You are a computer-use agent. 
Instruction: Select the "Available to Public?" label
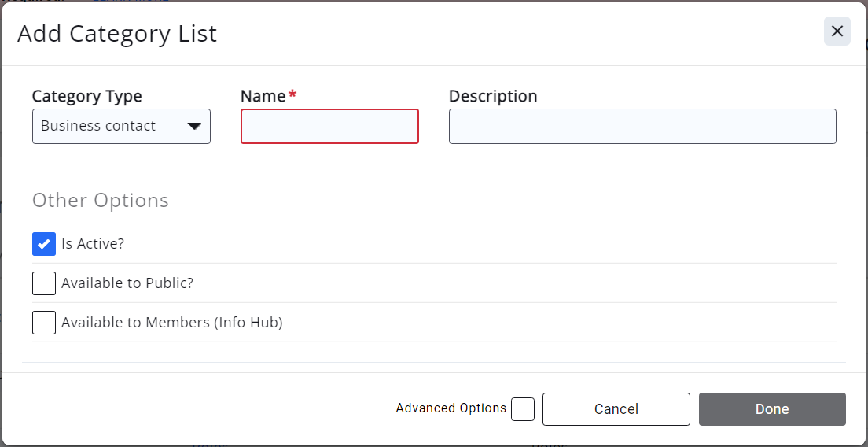coord(127,283)
